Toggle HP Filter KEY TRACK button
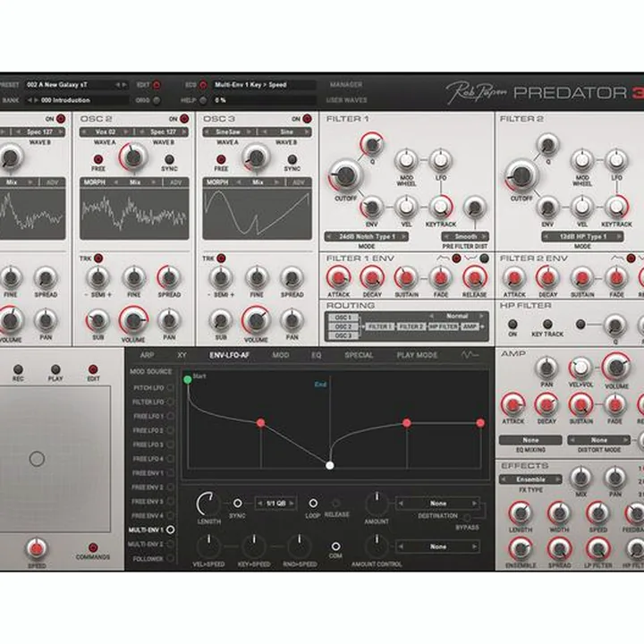The image size is (644, 644). 547,324
